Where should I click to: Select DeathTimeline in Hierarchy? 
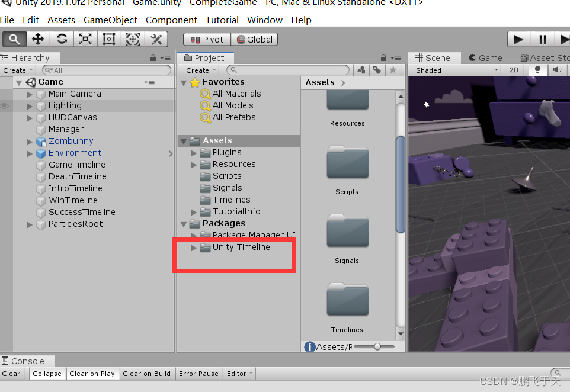(x=78, y=176)
